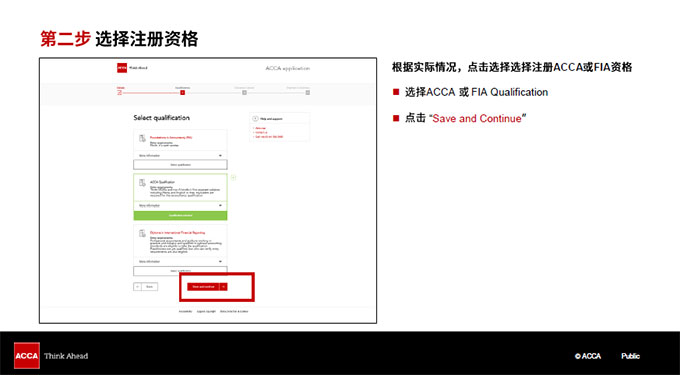Screen dimensions: 680x375
Task: Expand More information under the Diploma card
Action: pyautogui.click(x=180, y=261)
